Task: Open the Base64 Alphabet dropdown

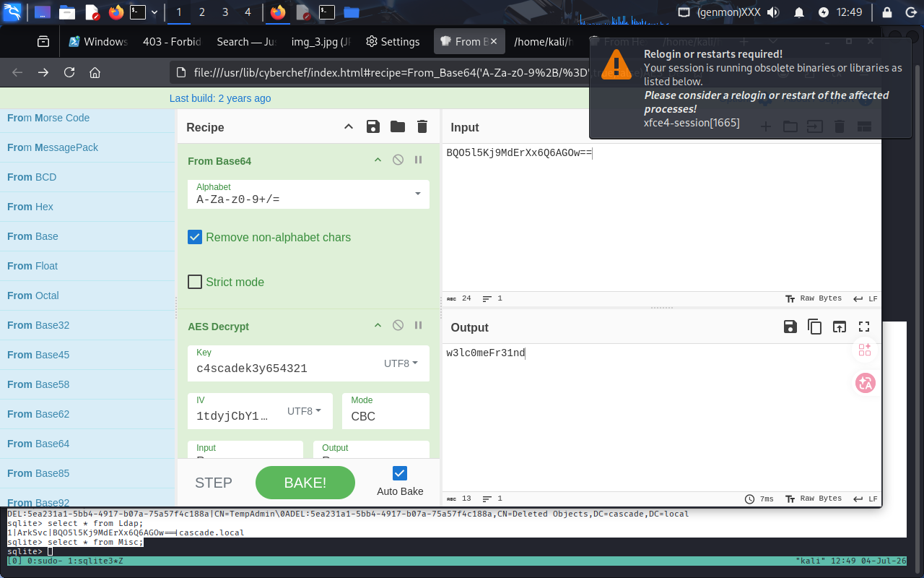Action: click(418, 194)
